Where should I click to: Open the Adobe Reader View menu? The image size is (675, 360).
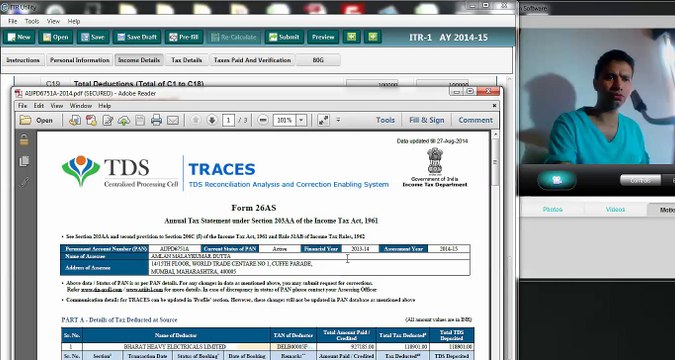pyautogui.click(x=57, y=106)
